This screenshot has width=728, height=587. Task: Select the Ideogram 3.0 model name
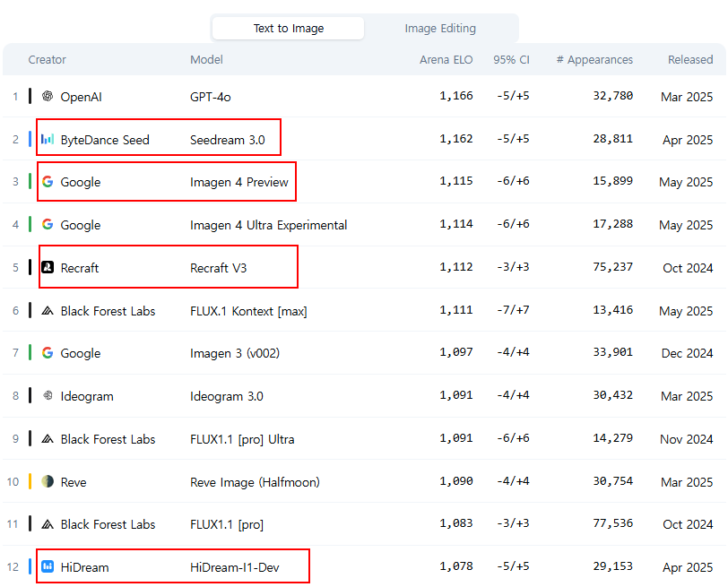[227, 396]
